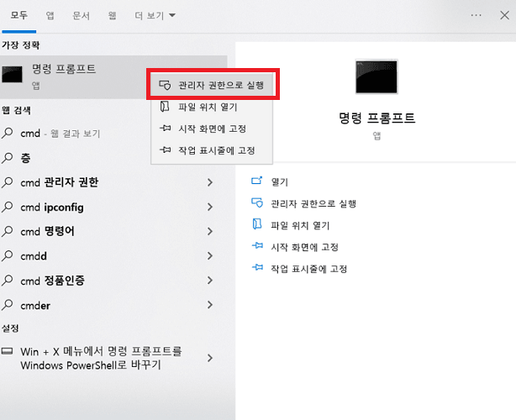
Task: Click 파일 위치 열기 in preview pane
Action: 300,225
